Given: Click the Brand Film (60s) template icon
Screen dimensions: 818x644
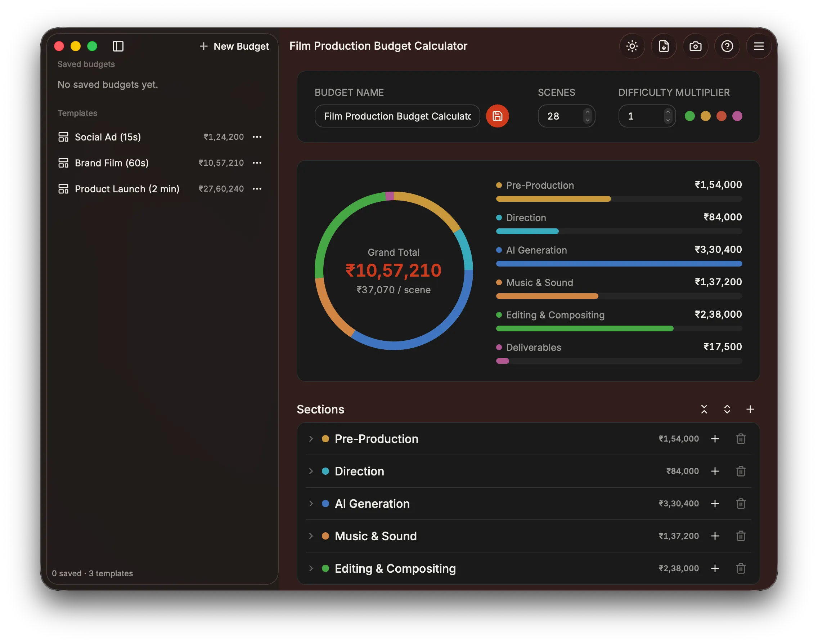Looking at the screenshot, I should [63, 163].
